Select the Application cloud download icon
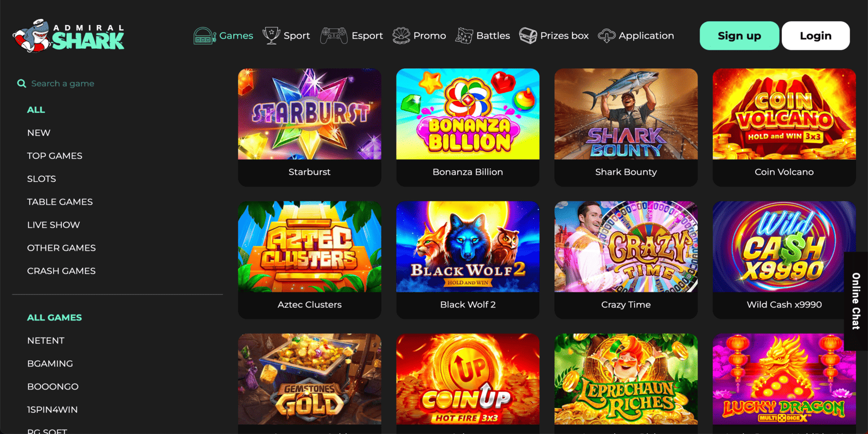The image size is (868, 434). point(607,36)
